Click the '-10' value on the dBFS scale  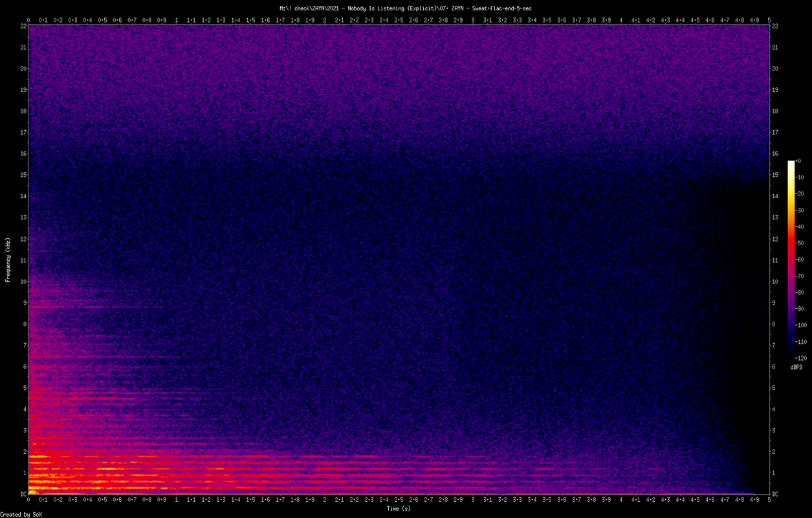pyautogui.click(x=800, y=177)
